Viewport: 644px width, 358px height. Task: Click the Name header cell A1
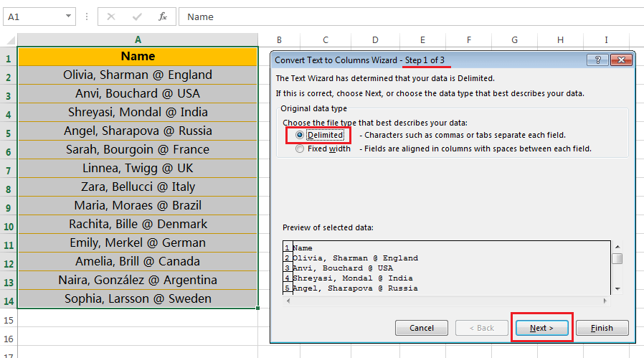[138, 56]
